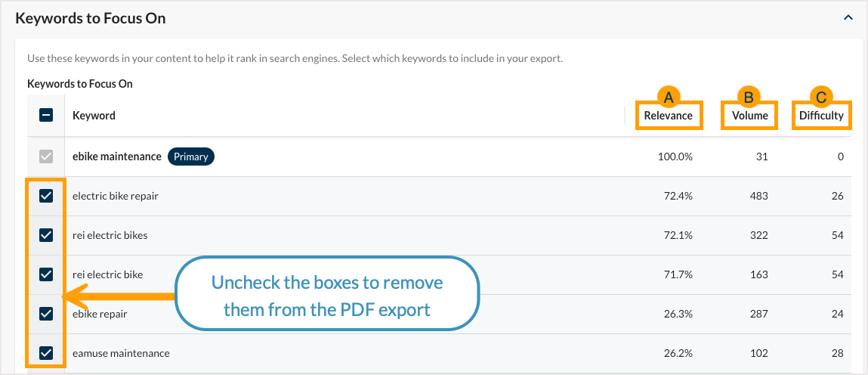Click the Keywords to Focus On heading
This screenshot has width=868, height=375.
pyautogui.click(x=91, y=18)
